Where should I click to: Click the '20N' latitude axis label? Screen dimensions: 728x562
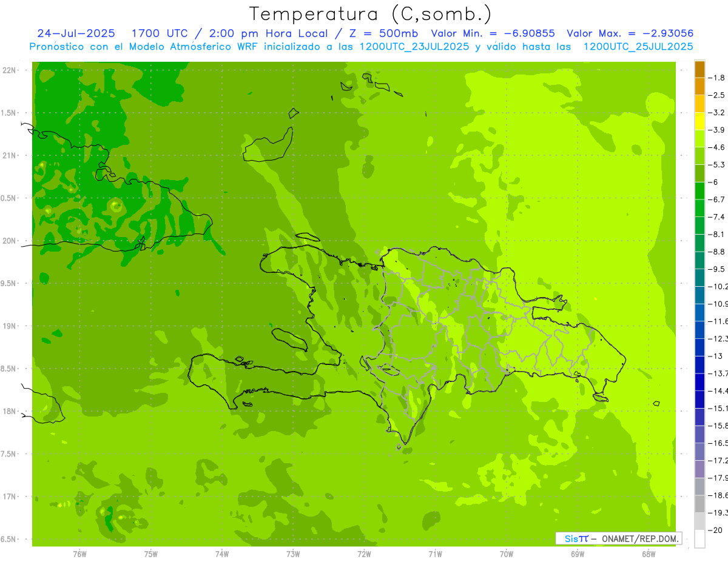point(10,241)
